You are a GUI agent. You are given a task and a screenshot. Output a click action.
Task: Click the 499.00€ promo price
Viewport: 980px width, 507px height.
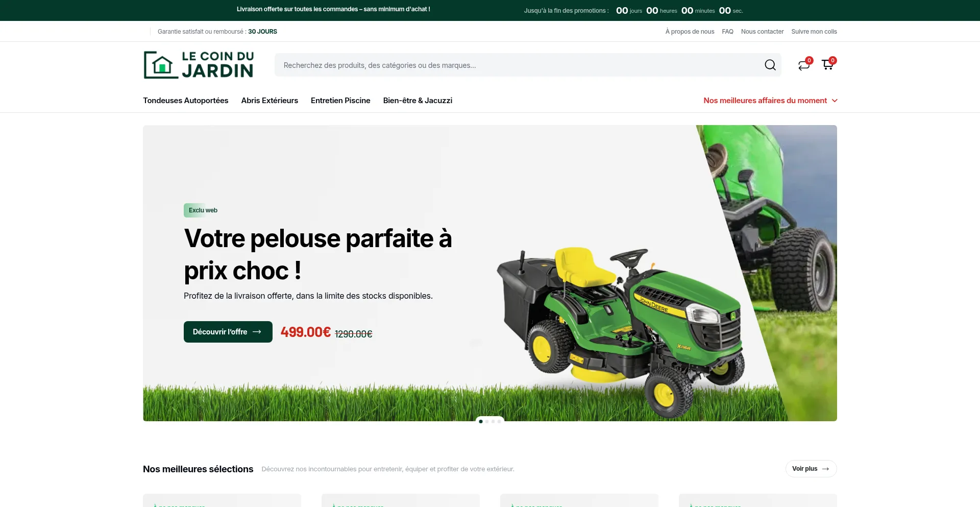coord(306,332)
